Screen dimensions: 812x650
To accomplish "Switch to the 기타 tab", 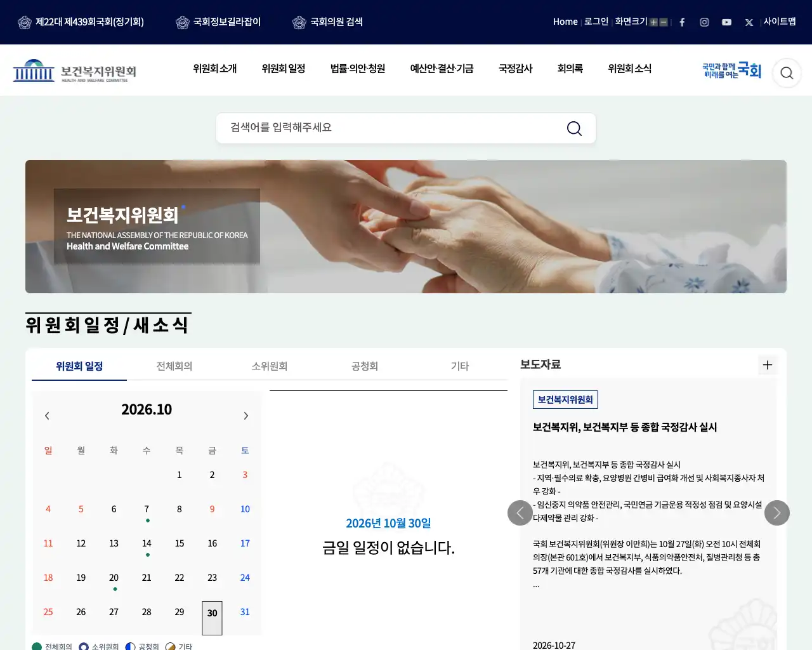I will coord(460,366).
